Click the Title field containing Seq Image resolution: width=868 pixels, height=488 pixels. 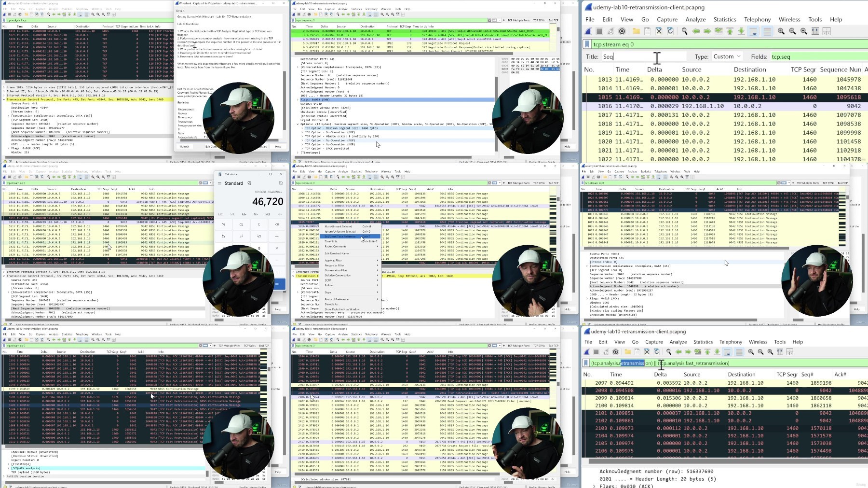(x=644, y=56)
